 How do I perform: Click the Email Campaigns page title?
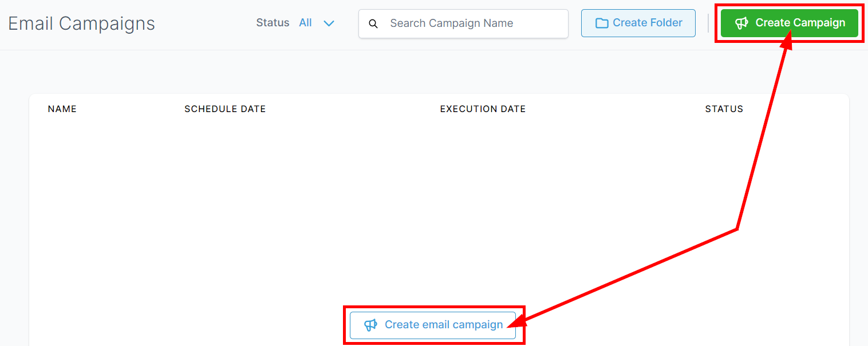[81, 23]
